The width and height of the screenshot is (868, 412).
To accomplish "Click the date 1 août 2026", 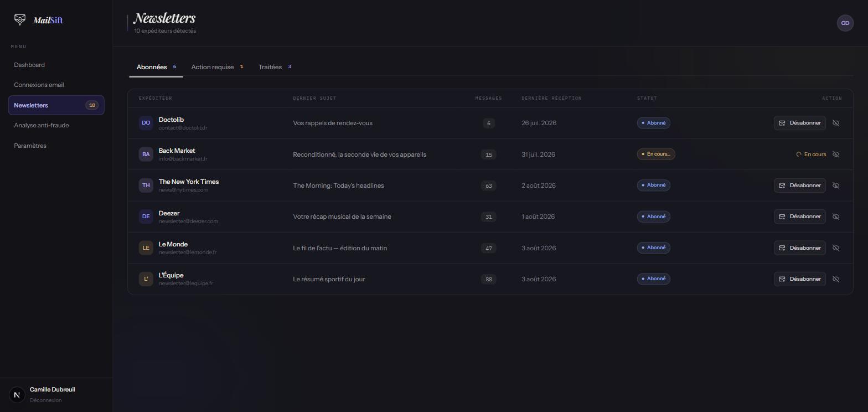I will [538, 217].
